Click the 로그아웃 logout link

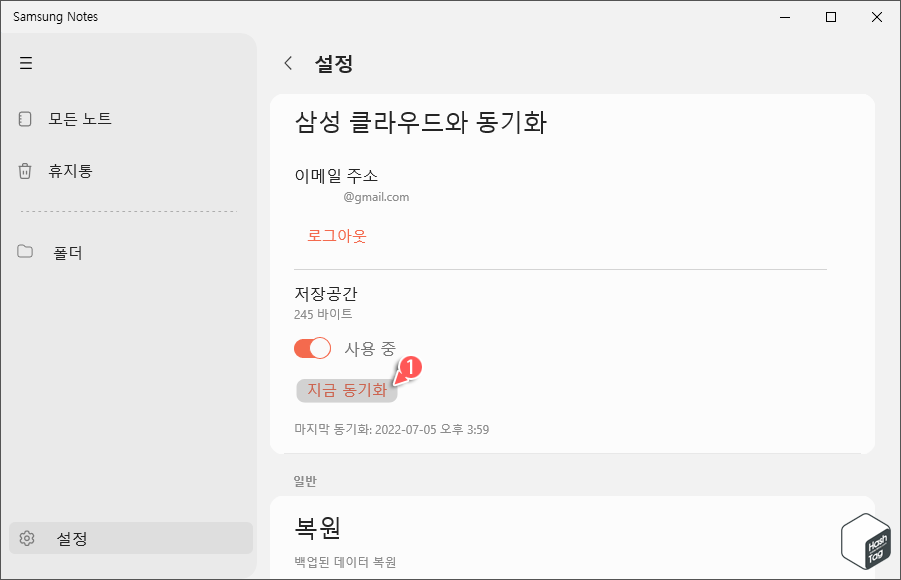(337, 235)
